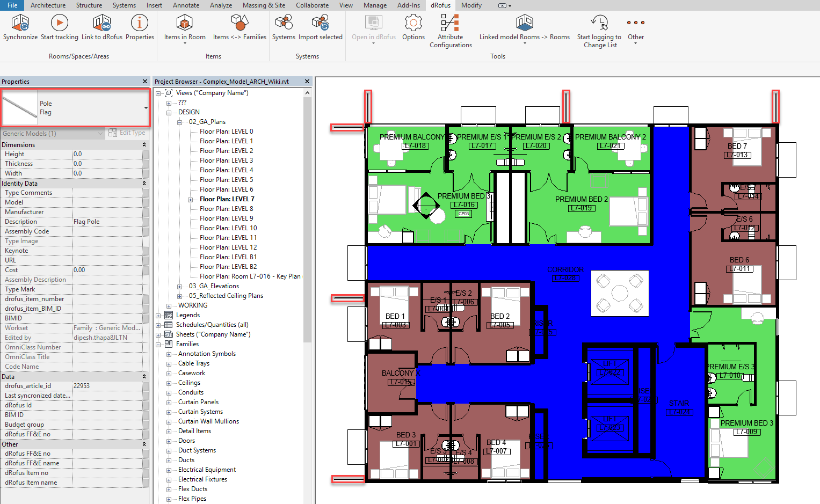Click the Description field showing Flag Pole
820x504 pixels.
[107, 222]
